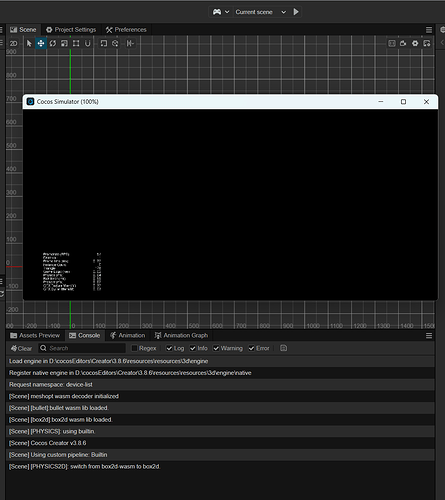This screenshot has height=500, width=445.
Task: Run the preview play button
Action: [x=296, y=12]
